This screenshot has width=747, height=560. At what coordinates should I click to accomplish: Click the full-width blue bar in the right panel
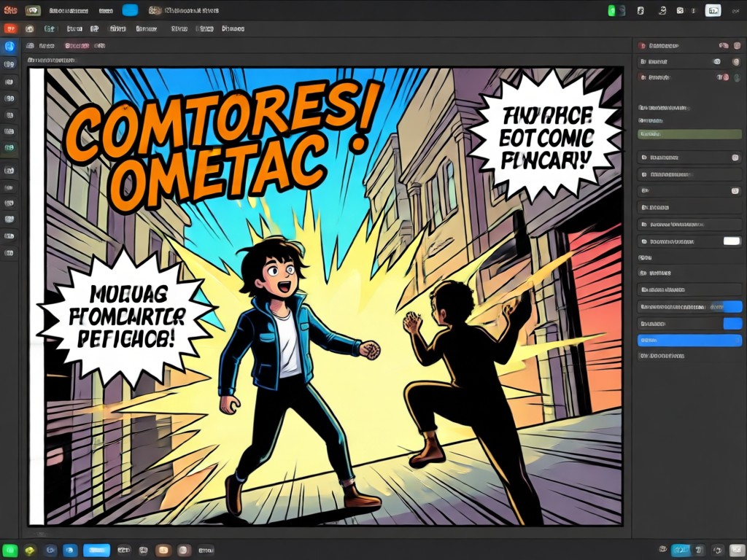point(689,340)
